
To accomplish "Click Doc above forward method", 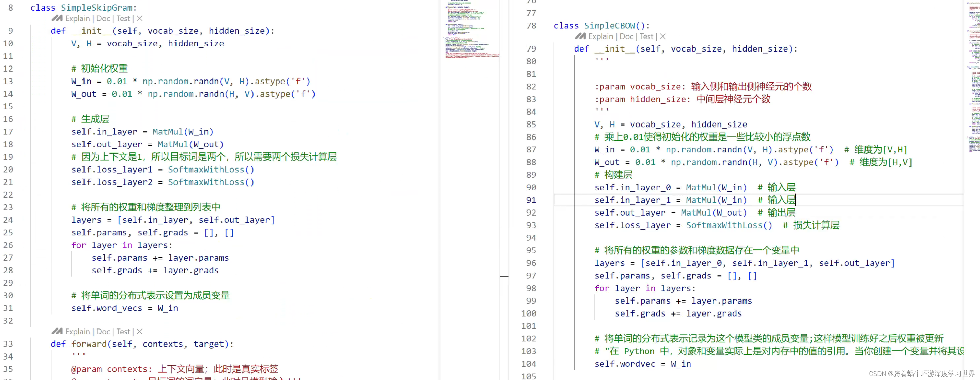I will point(103,332).
